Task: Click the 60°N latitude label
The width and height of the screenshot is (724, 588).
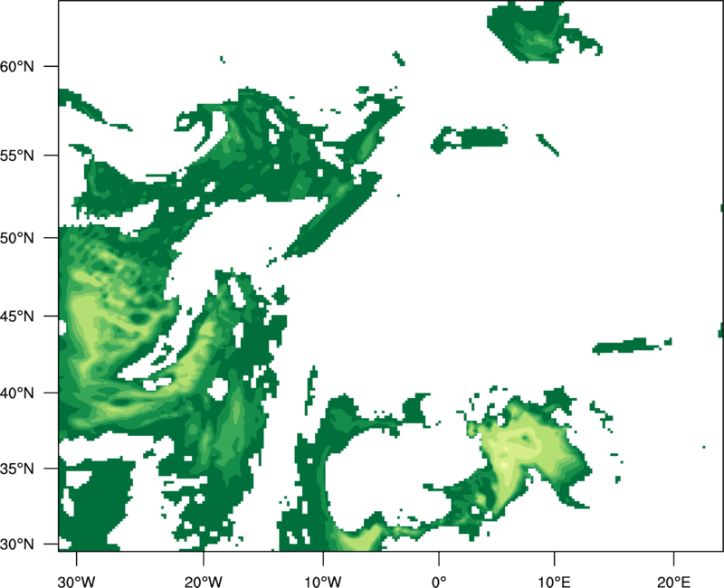Action: 17,66
